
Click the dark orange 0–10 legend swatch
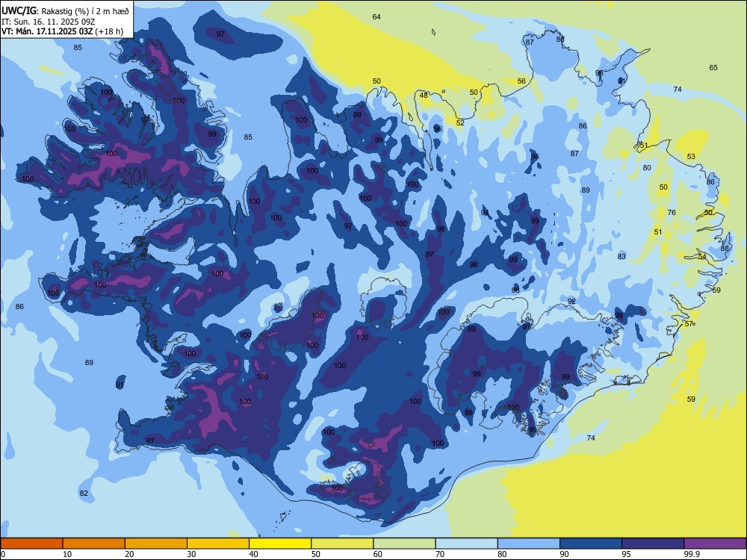pyautogui.click(x=31, y=544)
